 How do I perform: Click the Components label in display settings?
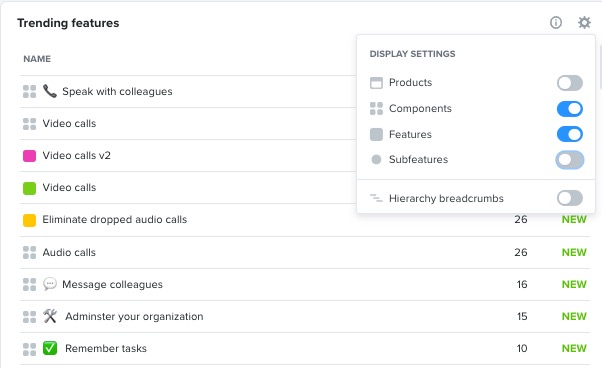click(x=420, y=109)
